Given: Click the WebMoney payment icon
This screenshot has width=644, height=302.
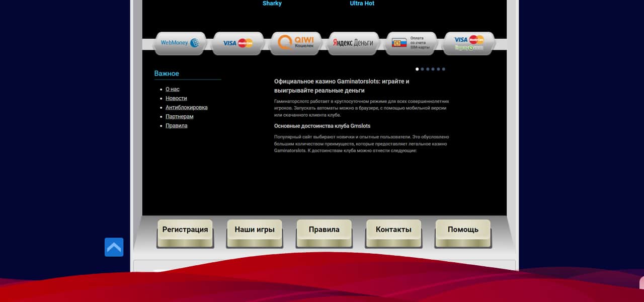Looking at the screenshot, I should tap(180, 43).
